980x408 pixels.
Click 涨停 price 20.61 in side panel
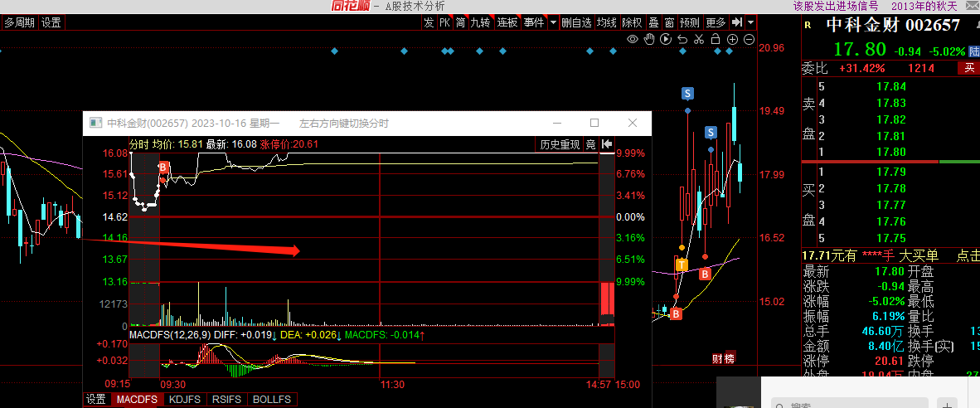point(888,361)
